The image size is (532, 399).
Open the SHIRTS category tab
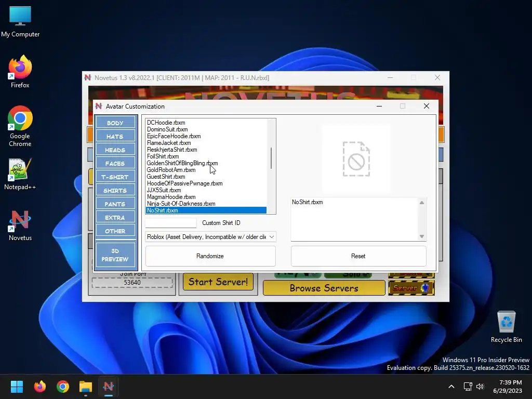pyautogui.click(x=115, y=190)
